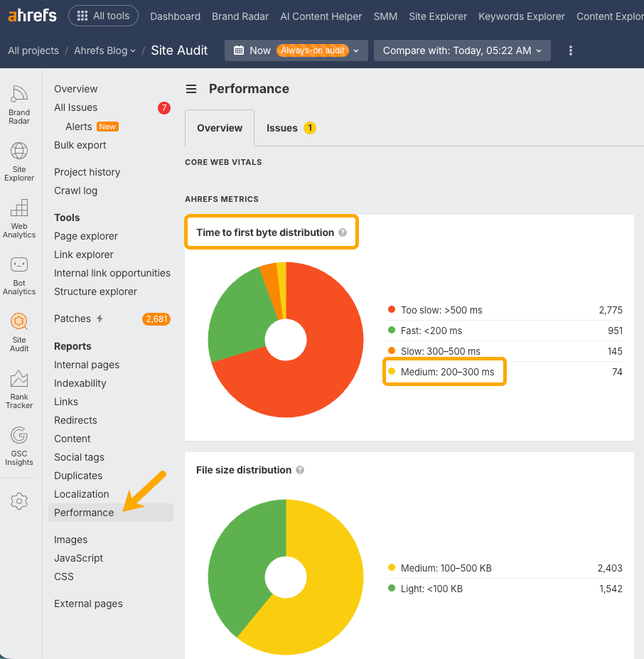
Task: Click the green dot for Fast <200 ms
Action: click(x=392, y=330)
